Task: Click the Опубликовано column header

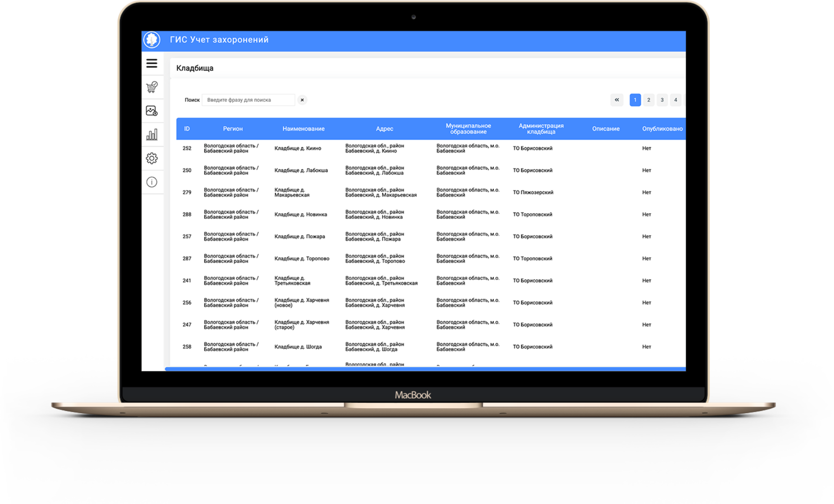Action: pos(662,129)
